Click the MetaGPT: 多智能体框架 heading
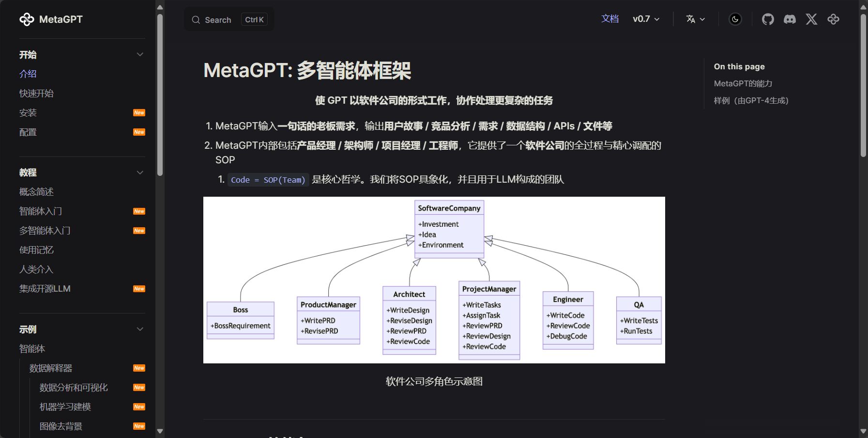The image size is (868, 438). click(x=307, y=70)
